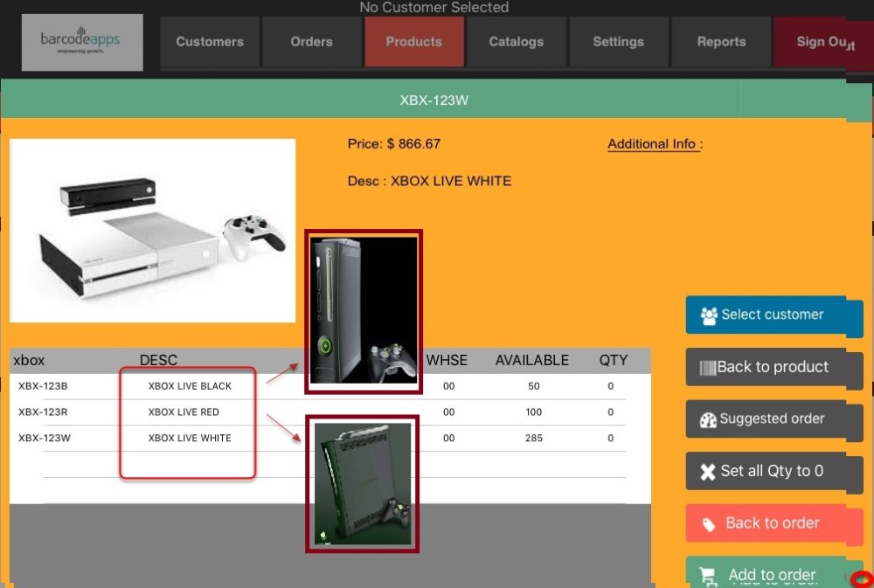Click the Sign Out button

pos(824,42)
